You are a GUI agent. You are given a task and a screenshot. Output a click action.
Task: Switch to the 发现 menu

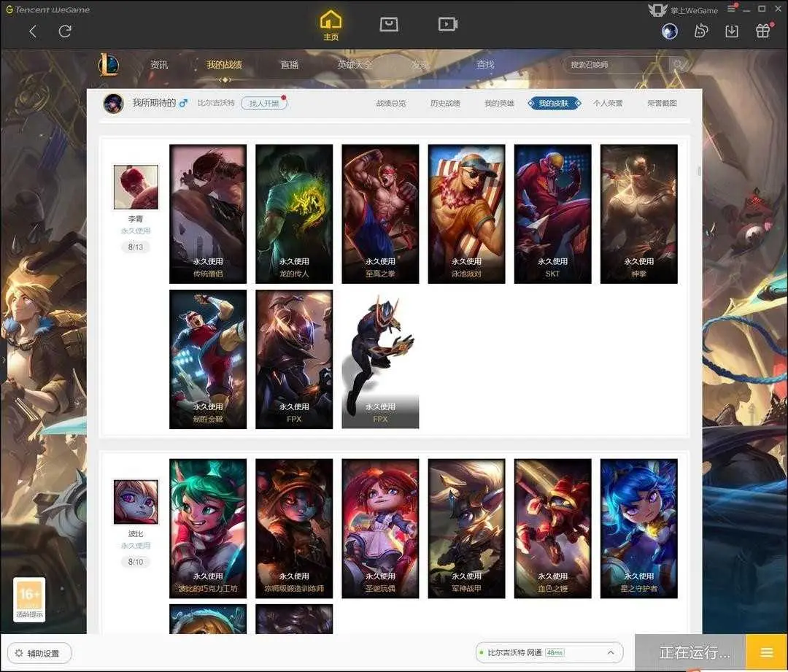[420, 65]
